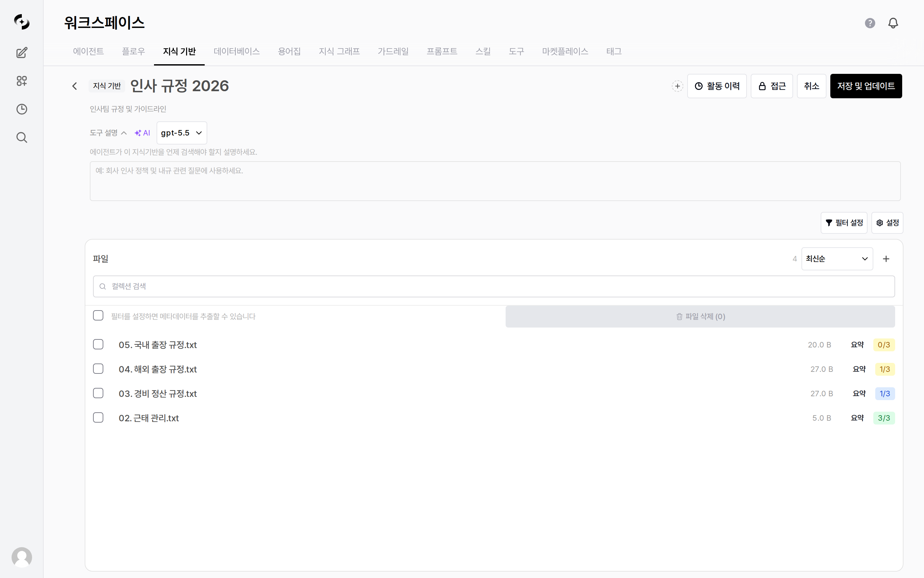The height and width of the screenshot is (578, 924).
Task: Open the user avatar at the sidebar bottom
Action: [x=22, y=557]
